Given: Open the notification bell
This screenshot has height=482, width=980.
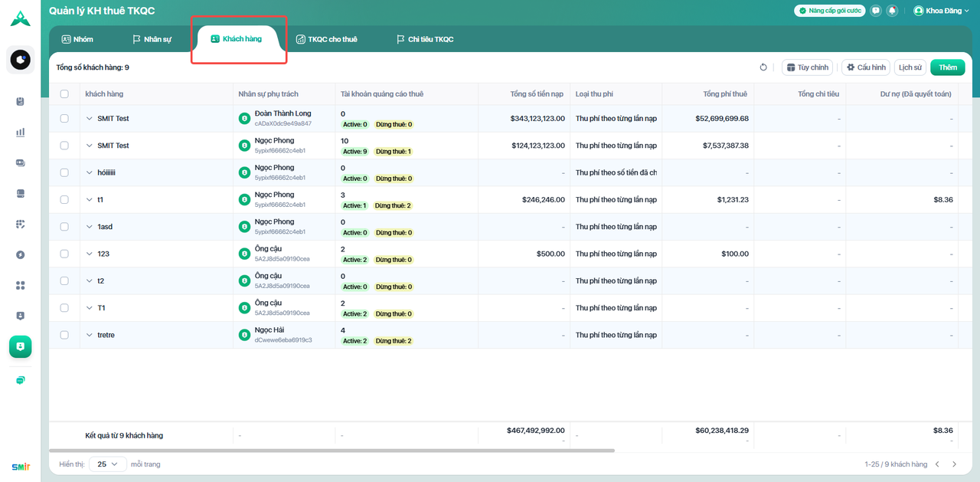Looking at the screenshot, I should coord(892,11).
